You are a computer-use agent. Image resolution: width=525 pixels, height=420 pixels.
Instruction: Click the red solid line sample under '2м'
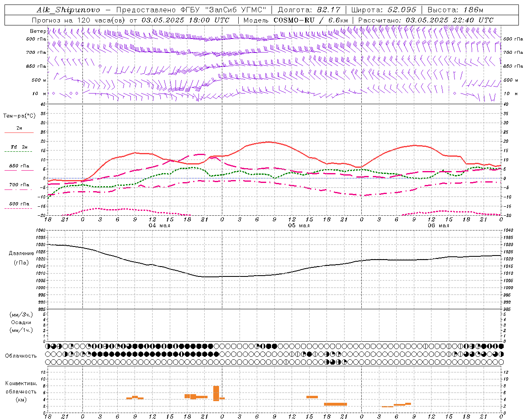tap(19, 133)
